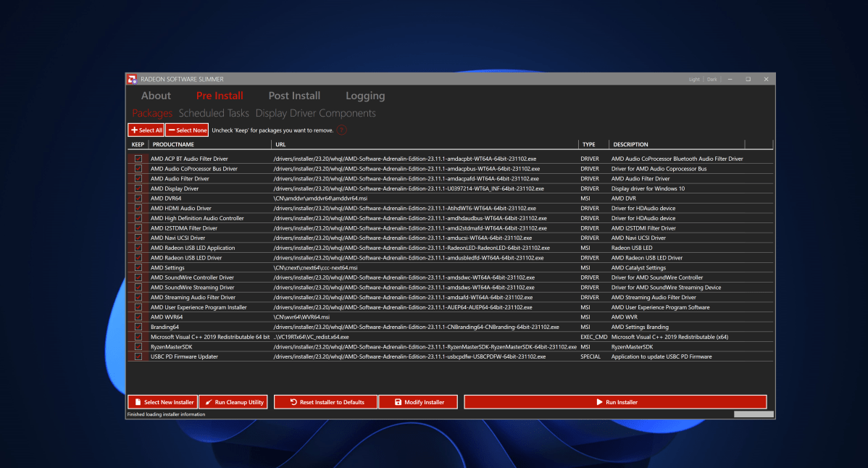Image resolution: width=868 pixels, height=468 pixels.
Task: Uncheck Keep for AMD Settings
Action: (x=138, y=268)
